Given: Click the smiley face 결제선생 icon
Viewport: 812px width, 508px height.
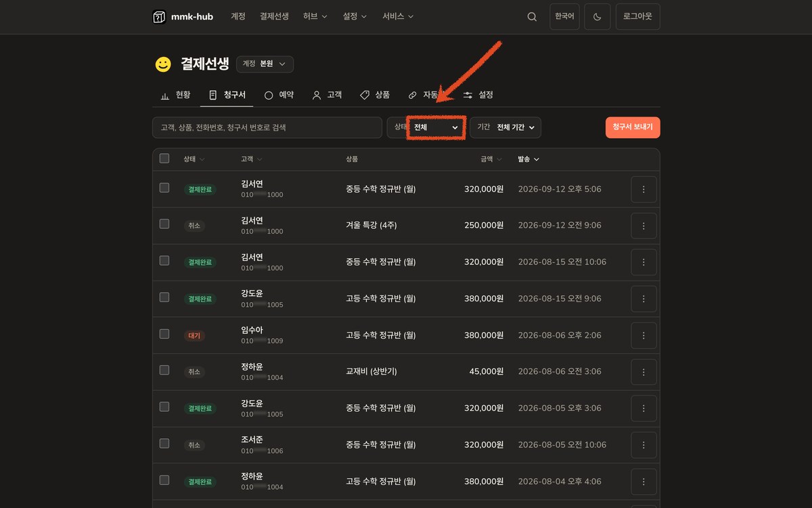Looking at the screenshot, I should [163, 64].
